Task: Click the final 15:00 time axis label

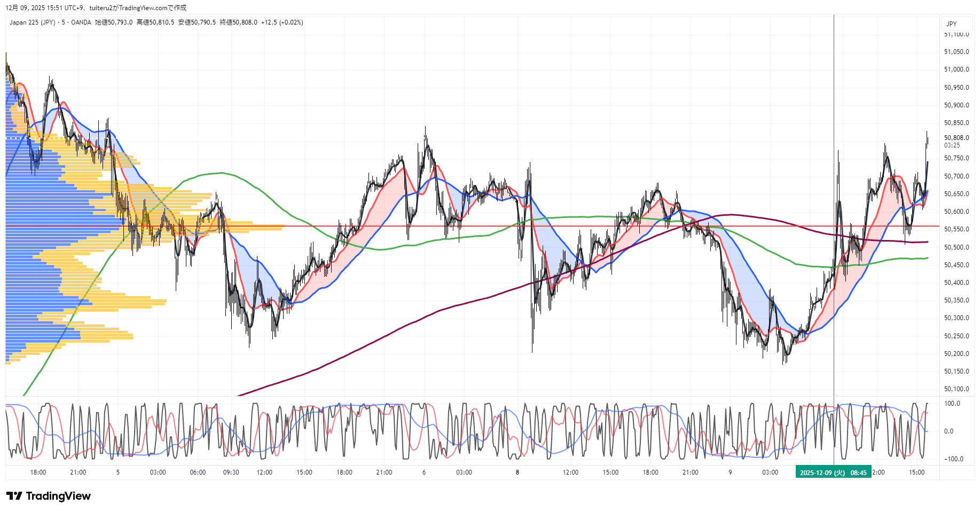Action: click(x=916, y=472)
